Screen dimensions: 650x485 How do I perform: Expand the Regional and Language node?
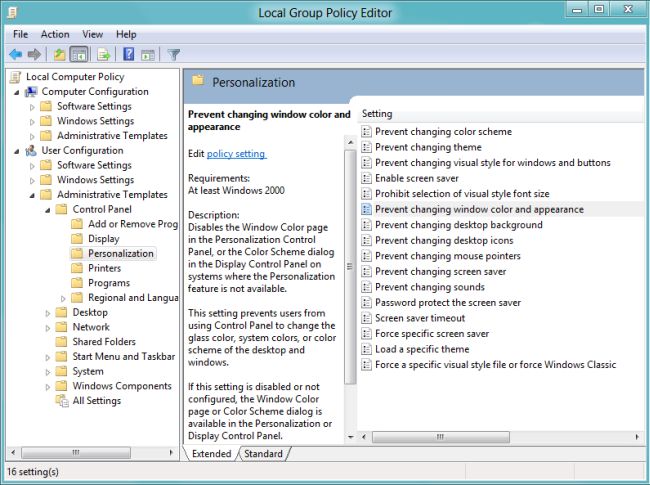click(x=63, y=298)
